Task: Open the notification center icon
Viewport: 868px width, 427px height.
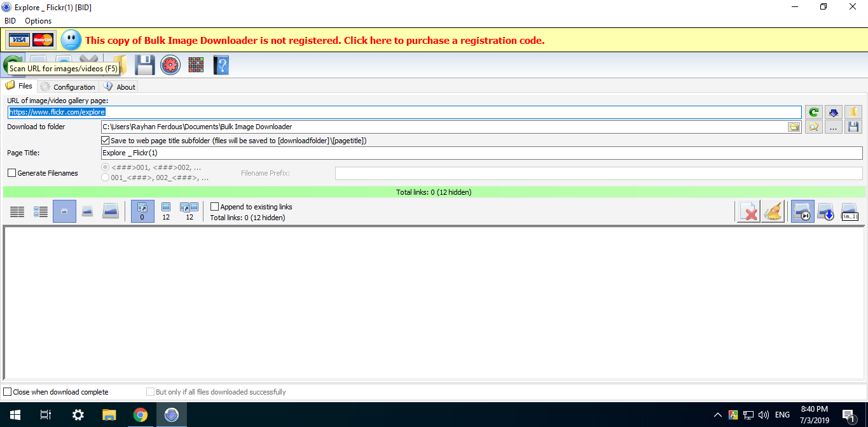Action: point(850,416)
